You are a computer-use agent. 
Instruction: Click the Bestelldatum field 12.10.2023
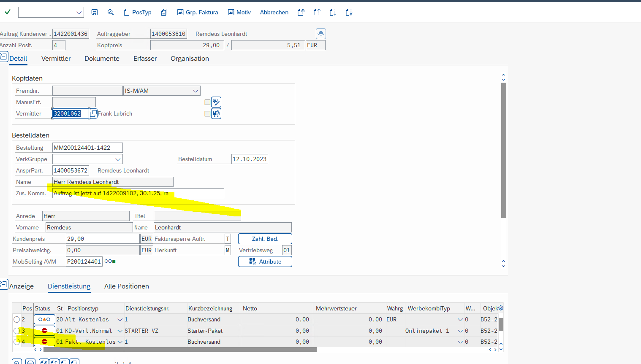click(250, 159)
